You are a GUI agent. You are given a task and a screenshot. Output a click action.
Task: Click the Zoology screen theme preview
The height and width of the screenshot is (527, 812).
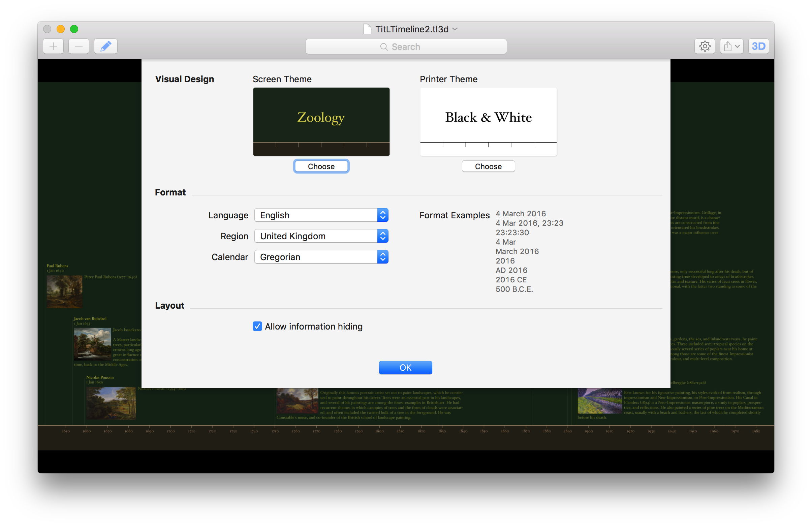click(321, 121)
